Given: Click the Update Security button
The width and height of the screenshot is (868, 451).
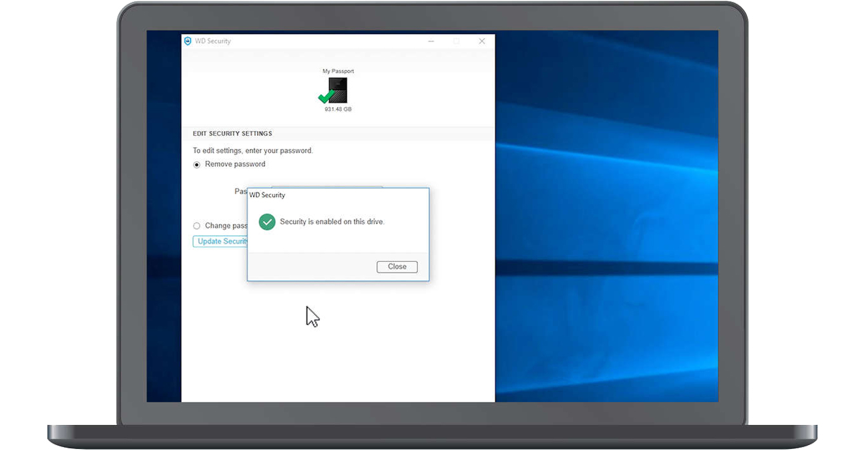Looking at the screenshot, I should [220, 241].
